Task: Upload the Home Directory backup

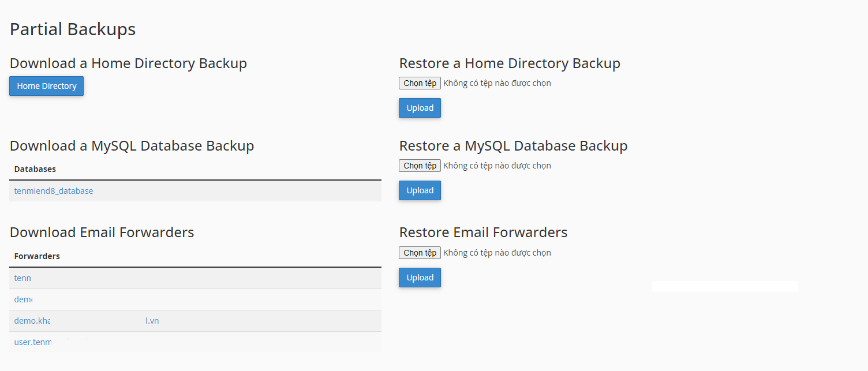Action: pyautogui.click(x=420, y=108)
